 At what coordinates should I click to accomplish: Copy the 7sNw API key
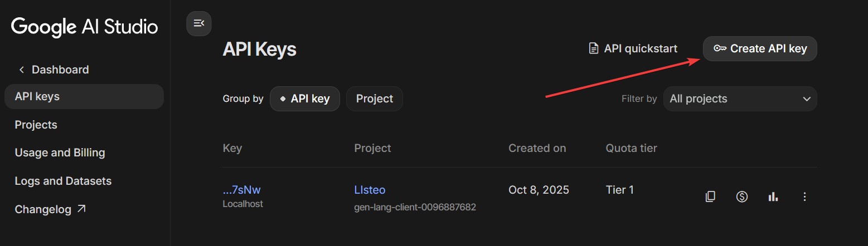coord(710,196)
